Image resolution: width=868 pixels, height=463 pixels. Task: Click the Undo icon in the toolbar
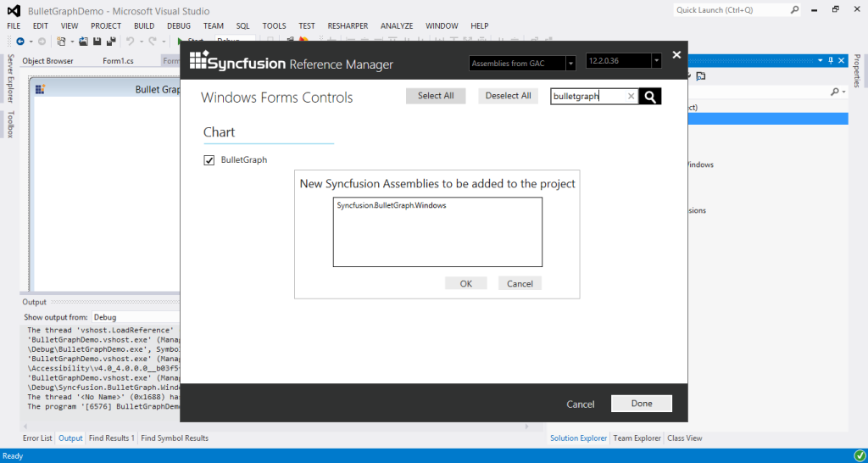130,41
